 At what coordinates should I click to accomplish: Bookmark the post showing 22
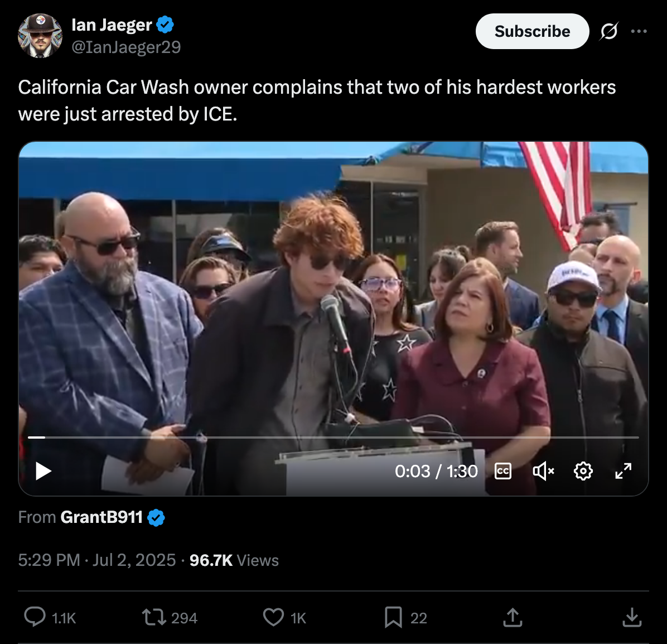tap(405, 617)
